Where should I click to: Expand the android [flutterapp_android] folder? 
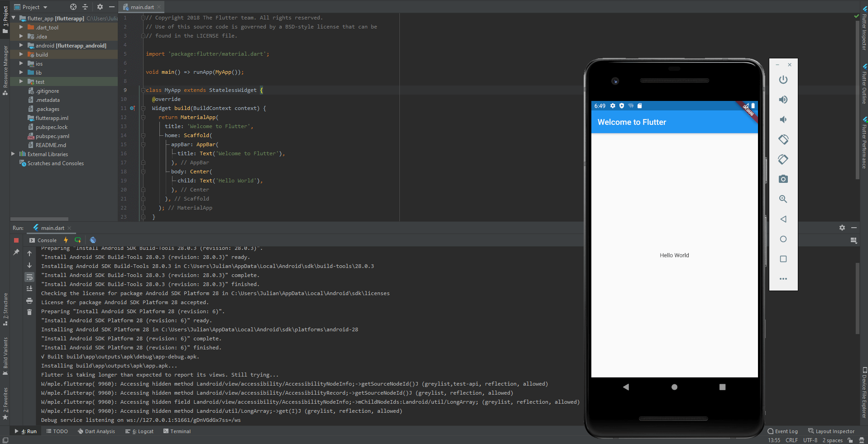click(20, 45)
